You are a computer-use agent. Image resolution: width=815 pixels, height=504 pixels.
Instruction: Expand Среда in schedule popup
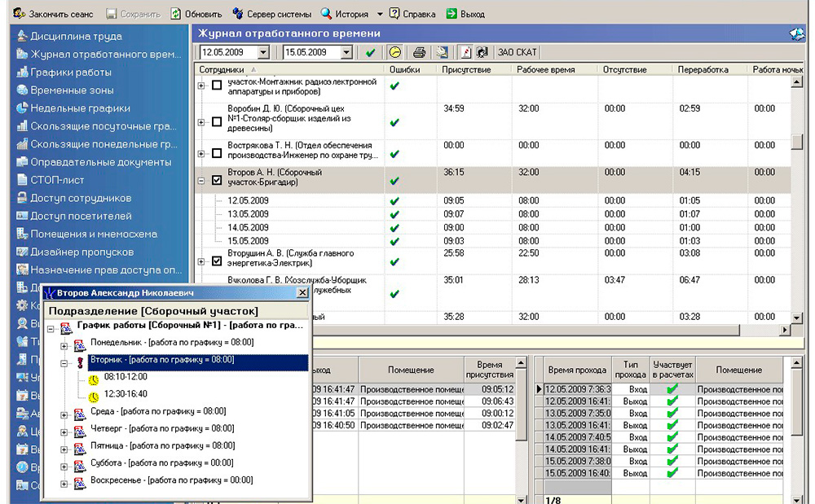64,415
